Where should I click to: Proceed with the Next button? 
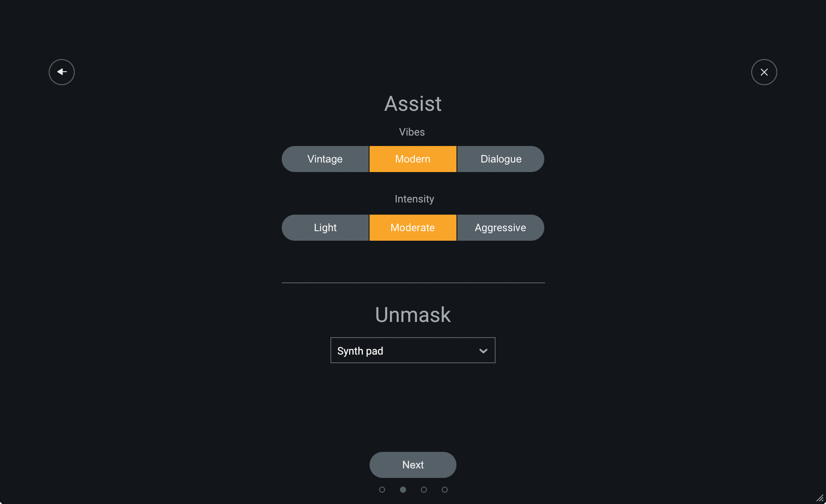(x=413, y=465)
